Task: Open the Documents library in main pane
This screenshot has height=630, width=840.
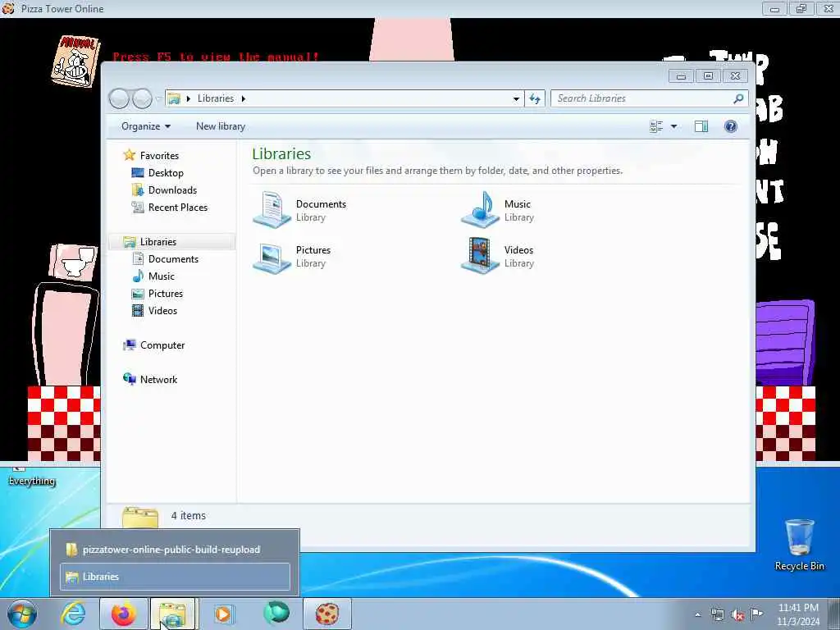Action: pos(300,210)
